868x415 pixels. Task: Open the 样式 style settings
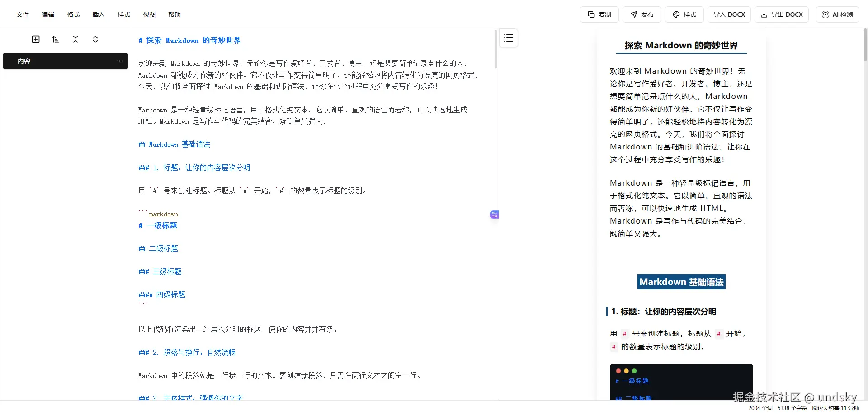point(684,14)
